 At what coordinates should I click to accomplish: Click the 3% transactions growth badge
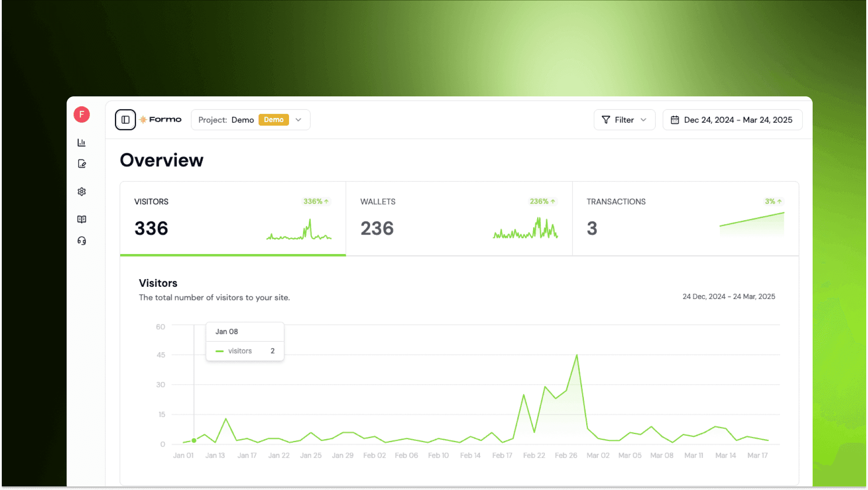pos(773,201)
